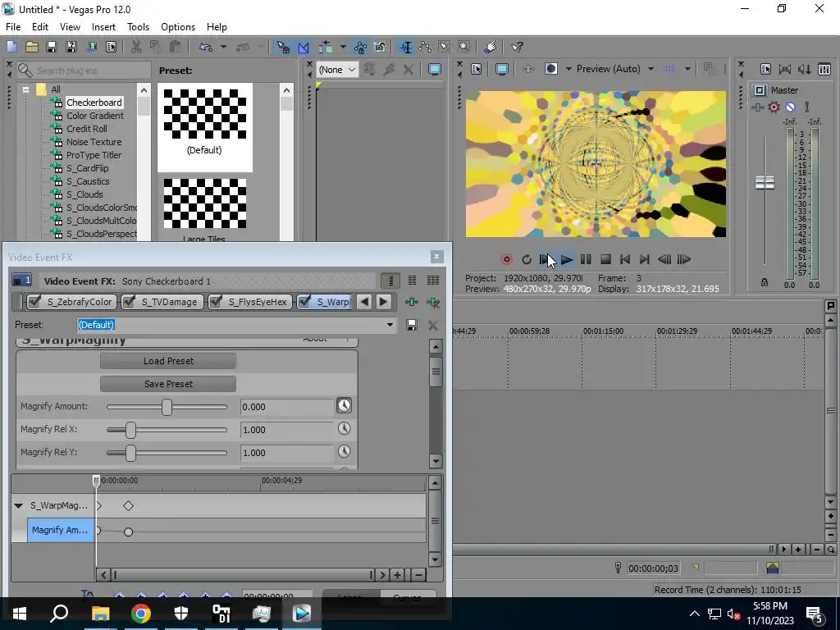The width and height of the screenshot is (840, 630).
Task: Pause playback in preview transport
Action: (x=586, y=260)
